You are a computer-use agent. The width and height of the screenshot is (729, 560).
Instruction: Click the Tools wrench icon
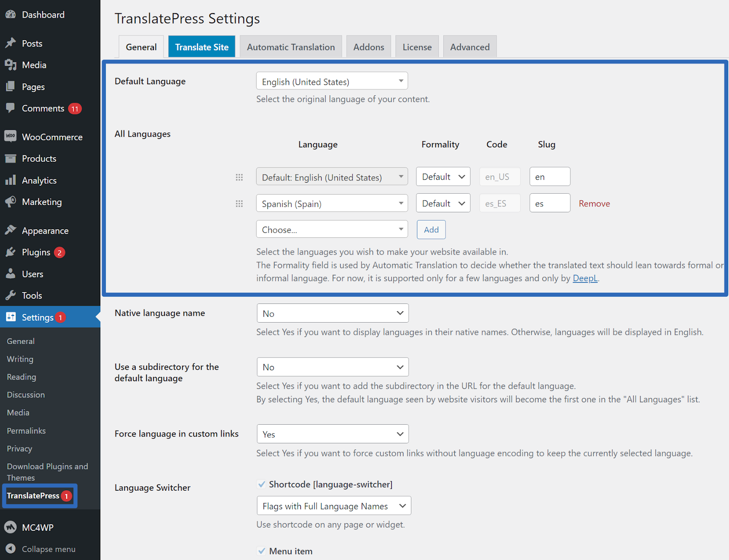pyautogui.click(x=10, y=295)
